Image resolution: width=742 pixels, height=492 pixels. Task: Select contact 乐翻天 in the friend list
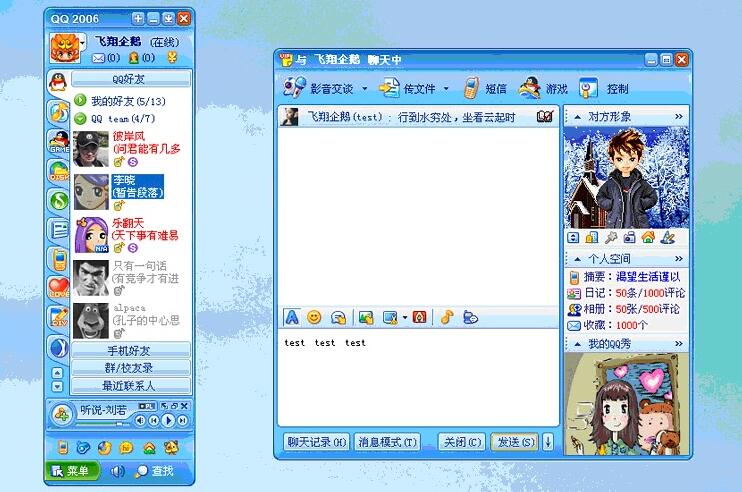click(x=131, y=235)
